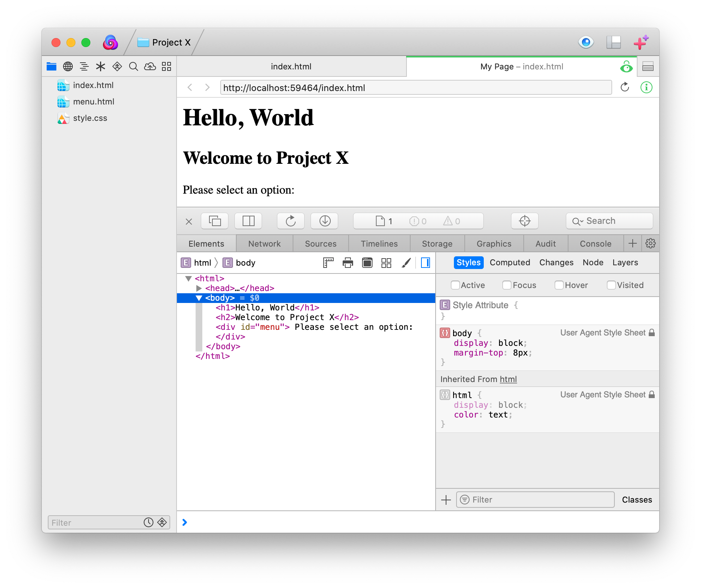Click the styles Filter field
The image size is (701, 588).
click(535, 500)
